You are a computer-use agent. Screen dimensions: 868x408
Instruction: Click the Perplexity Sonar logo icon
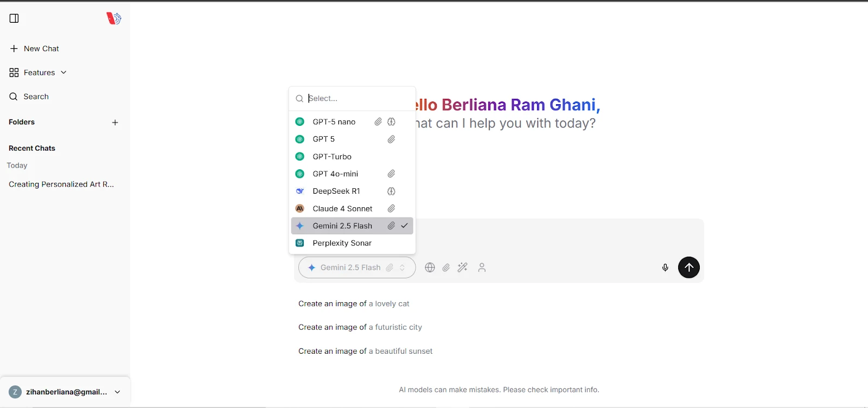[x=299, y=243]
